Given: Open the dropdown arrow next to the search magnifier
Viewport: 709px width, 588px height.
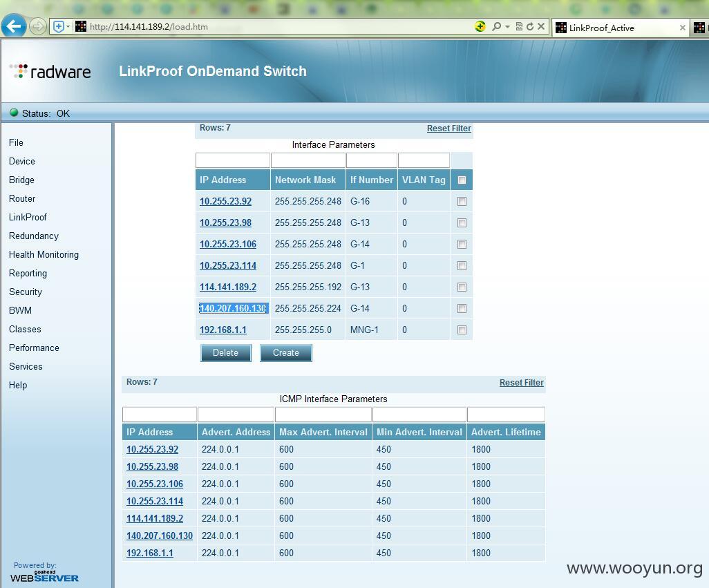Looking at the screenshot, I should coord(507,27).
